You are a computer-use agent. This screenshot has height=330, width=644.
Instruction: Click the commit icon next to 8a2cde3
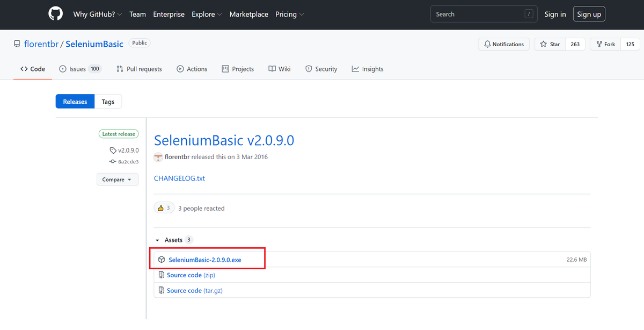pyautogui.click(x=113, y=161)
